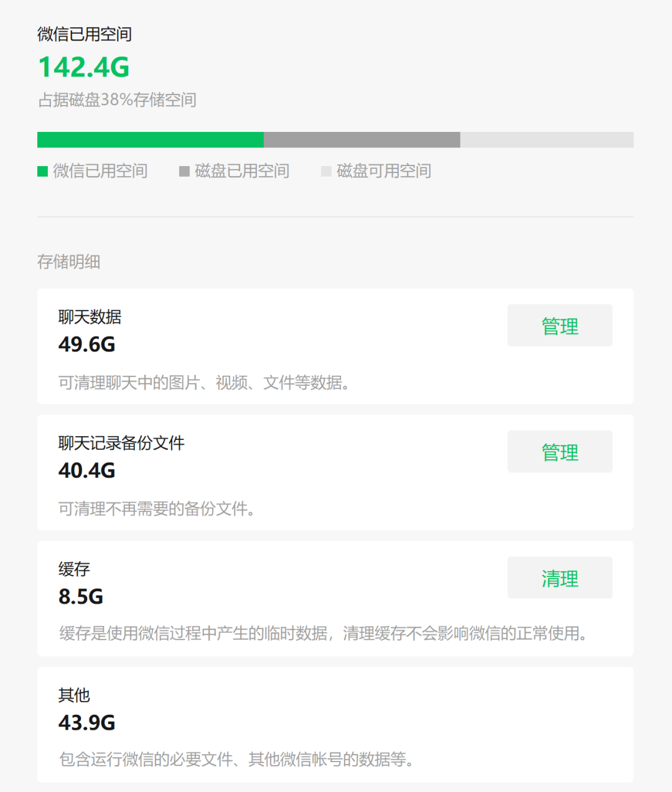672x792 pixels.
Task: Click the 49.6G chat data size
Action: pyautogui.click(x=87, y=344)
